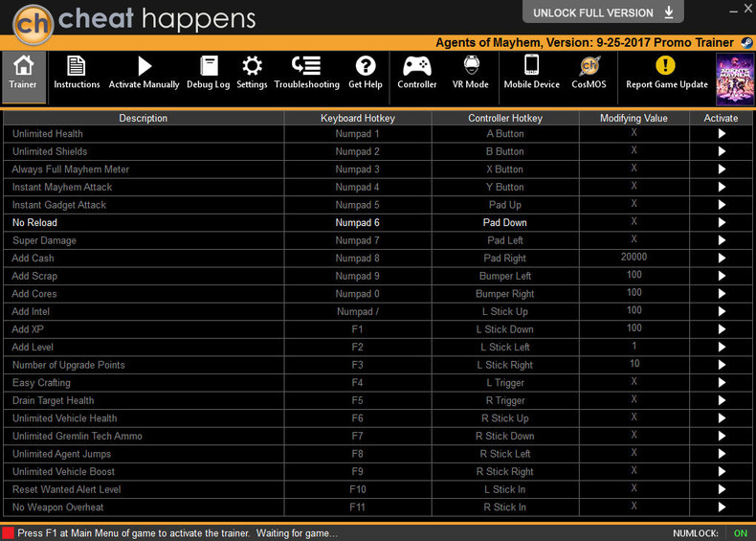This screenshot has height=541, width=756.
Task: Open the Debug Log
Action: [x=209, y=74]
